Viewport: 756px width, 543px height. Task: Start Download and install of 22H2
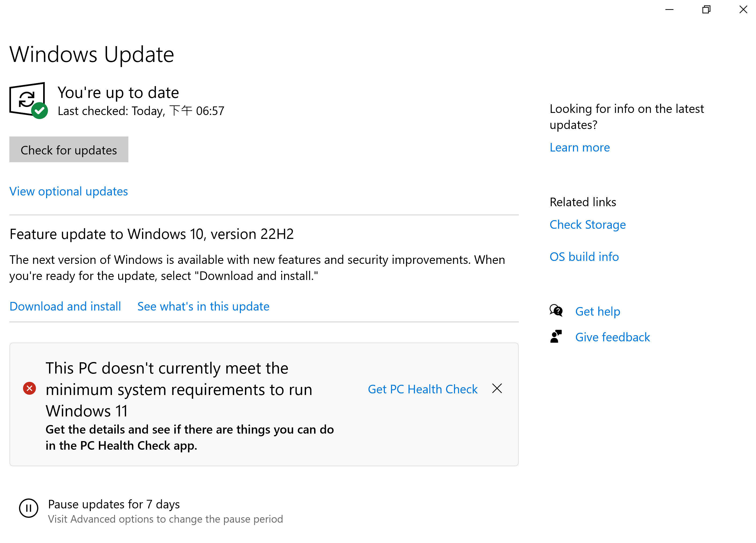[65, 306]
